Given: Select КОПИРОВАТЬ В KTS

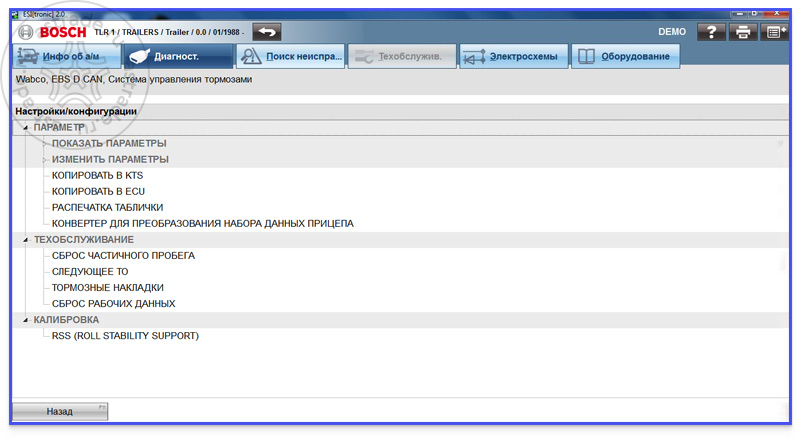Looking at the screenshot, I should [97, 176].
